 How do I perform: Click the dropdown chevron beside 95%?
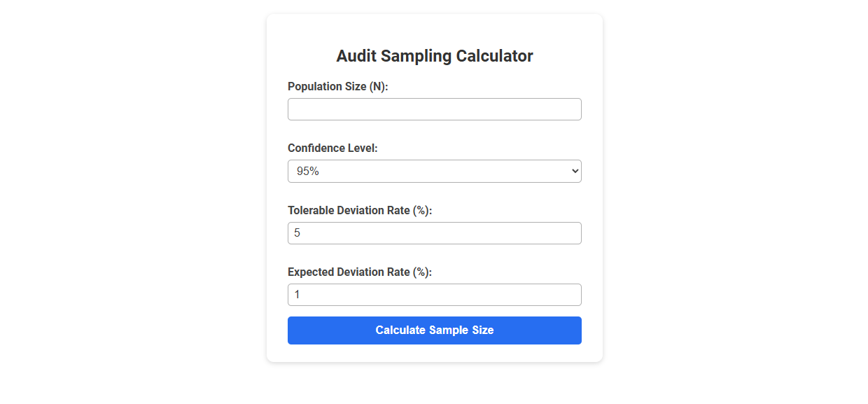tap(573, 170)
